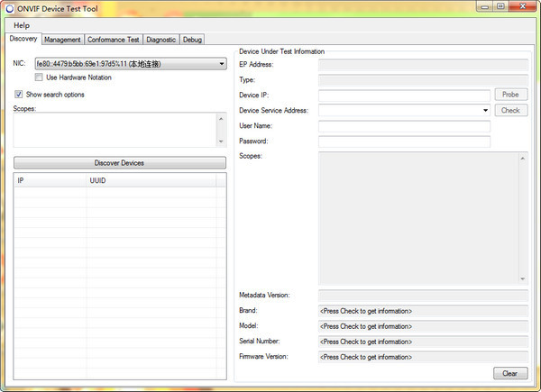The image size is (541, 392).
Task: Open the Diagnostic tab
Action: [x=160, y=40]
